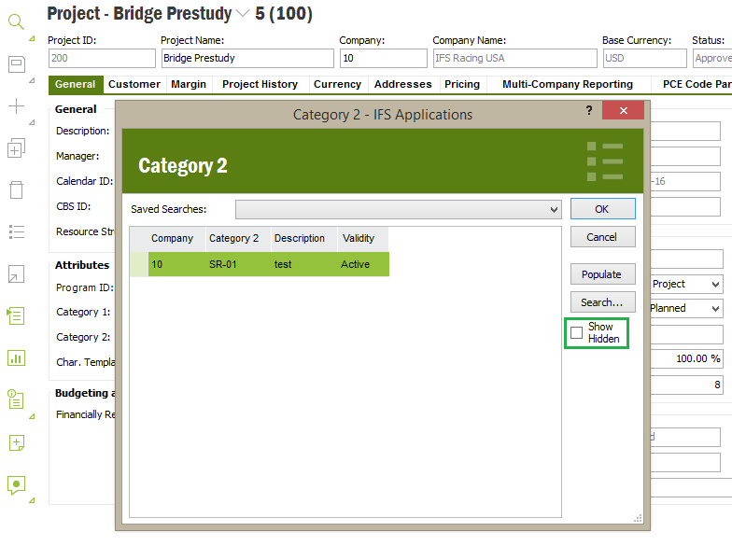This screenshot has width=732, height=560.
Task: Click the shortcut arrow icon in sidebar
Action: [x=17, y=274]
